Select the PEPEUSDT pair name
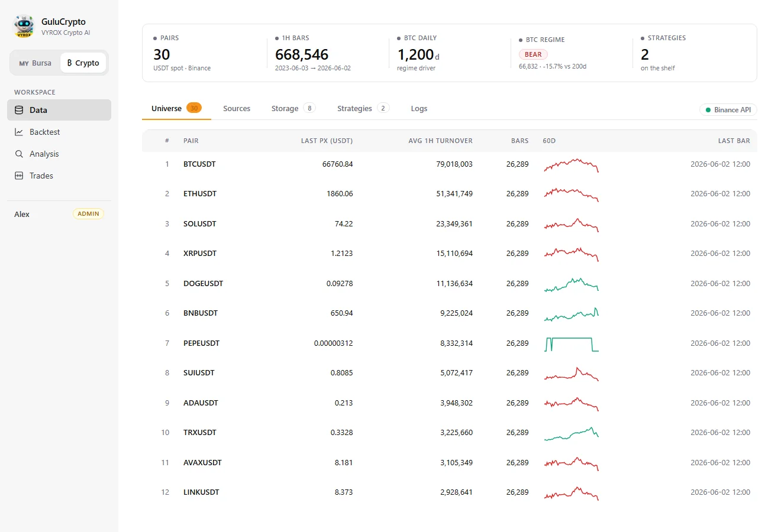The height and width of the screenshot is (532, 781). [x=201, y=343]
